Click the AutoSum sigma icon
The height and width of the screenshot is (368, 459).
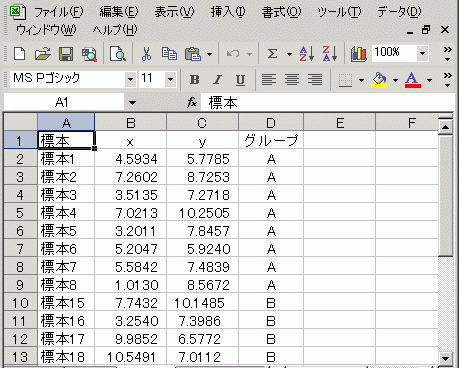click(272, 54)
